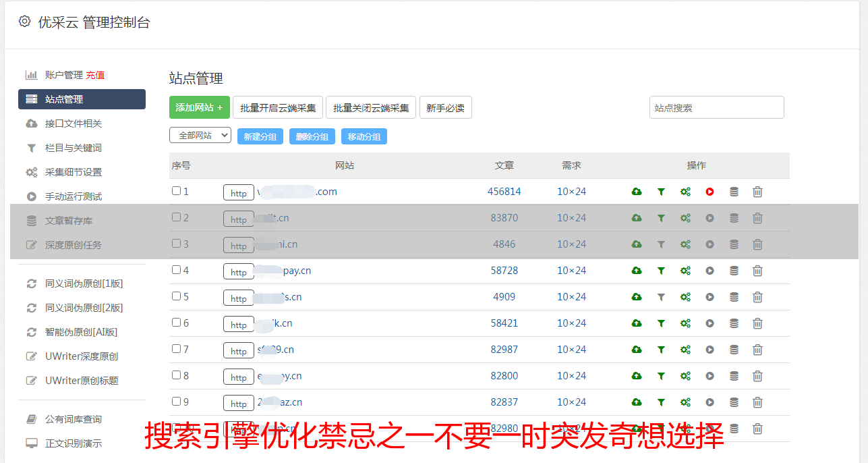Viewport: 868px width, 463px height.
Task: Click the trash icon in row 9
Action: point(757,402)
